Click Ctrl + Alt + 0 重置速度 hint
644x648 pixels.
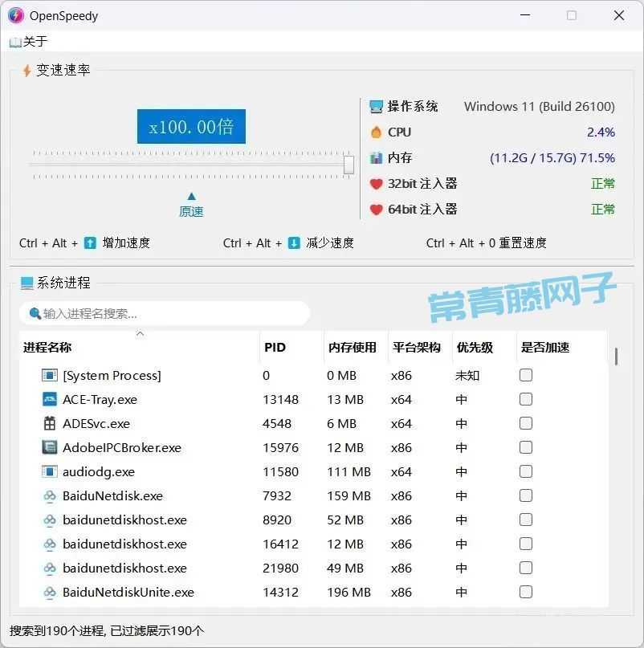486,243
